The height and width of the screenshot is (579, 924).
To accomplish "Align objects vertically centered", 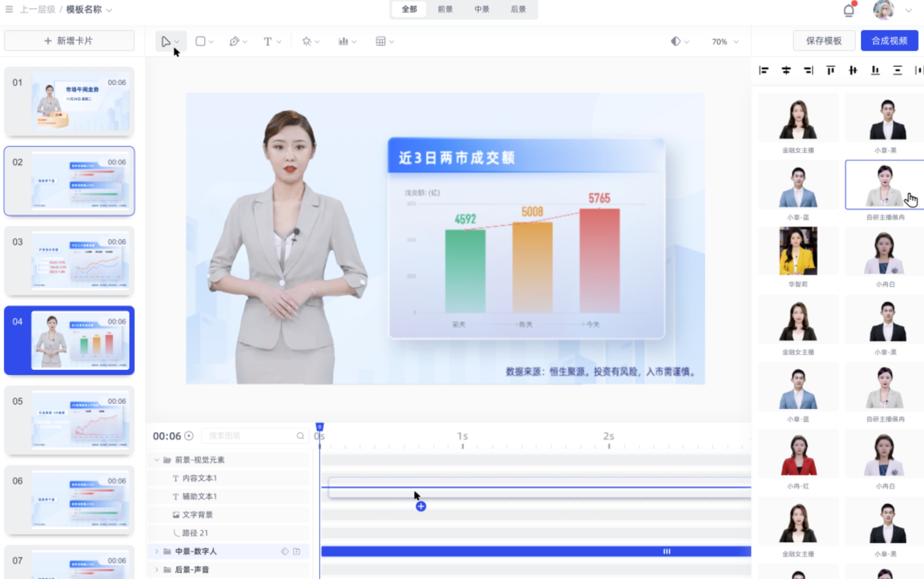I will coord(853,71).
